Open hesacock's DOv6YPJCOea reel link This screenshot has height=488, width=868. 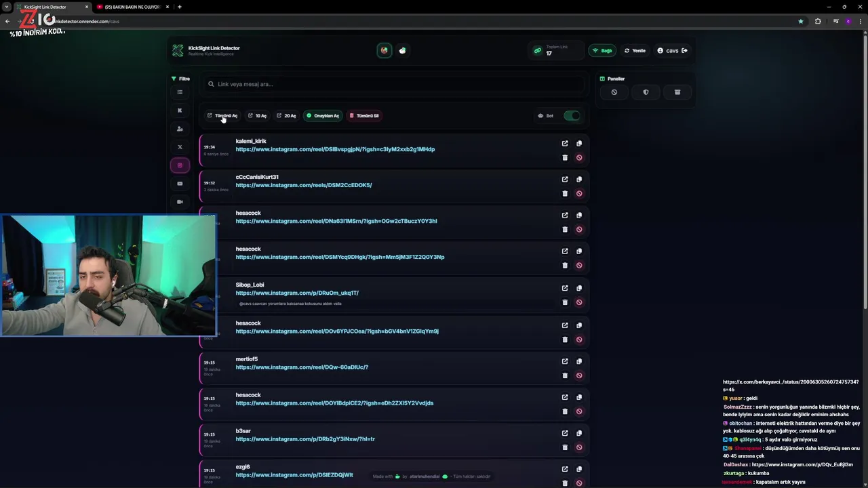pyautogui.click(x=337, y=331)
